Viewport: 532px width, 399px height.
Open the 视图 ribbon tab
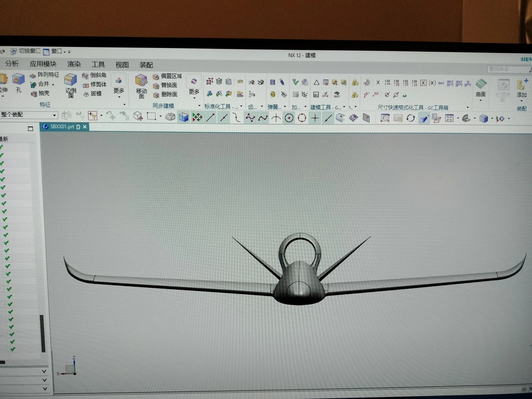click(122, 65)
